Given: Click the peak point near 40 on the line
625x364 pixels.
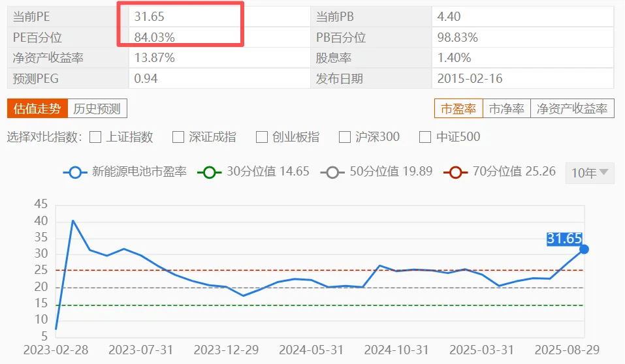Looking at the screenshot, I should click(72, 220).
